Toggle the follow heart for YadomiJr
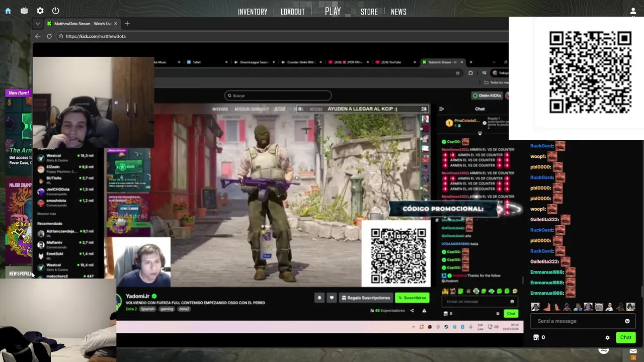The height and width of the screenshot is (362, 644). click(x=331, y=298)
